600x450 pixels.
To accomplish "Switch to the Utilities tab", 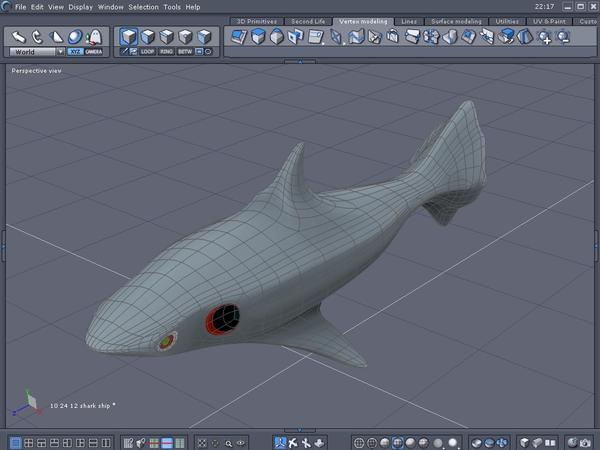I will [507, 21].
